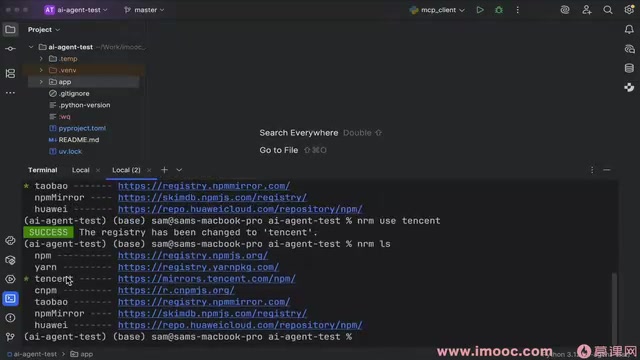Open more run actions menu
The height and width of the screenshot is (360, 640).
coord(518,10)
